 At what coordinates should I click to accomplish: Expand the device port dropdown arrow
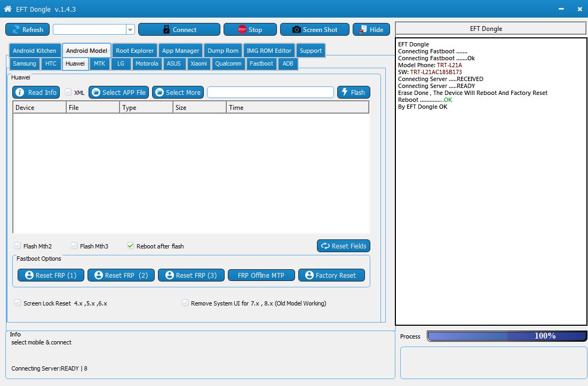130,30
